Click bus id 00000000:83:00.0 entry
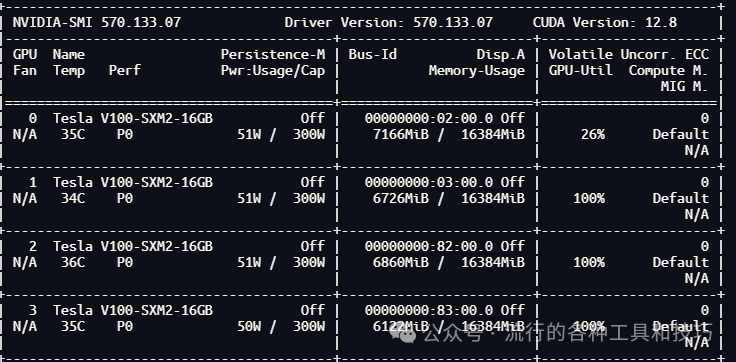 pos(429,310)
